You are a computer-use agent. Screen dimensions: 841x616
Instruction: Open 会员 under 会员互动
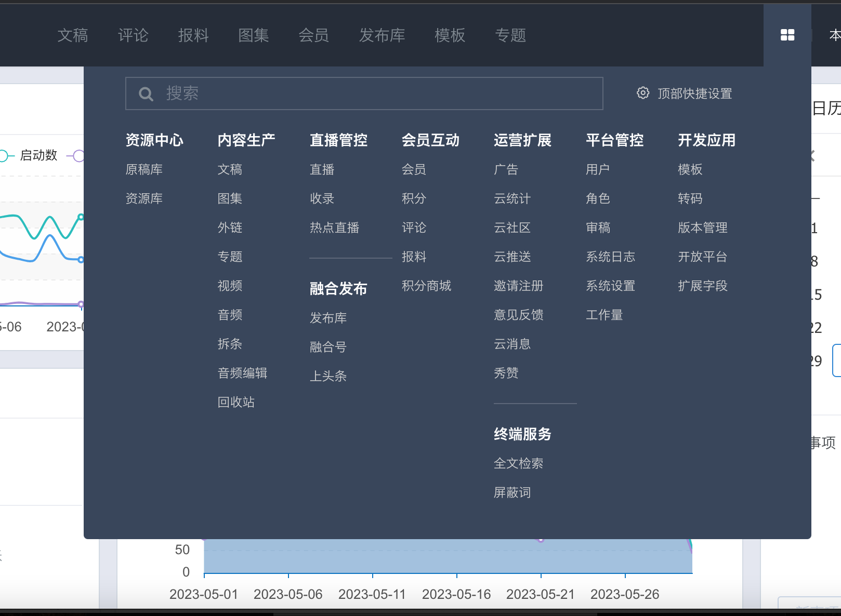tap(414, 169)
